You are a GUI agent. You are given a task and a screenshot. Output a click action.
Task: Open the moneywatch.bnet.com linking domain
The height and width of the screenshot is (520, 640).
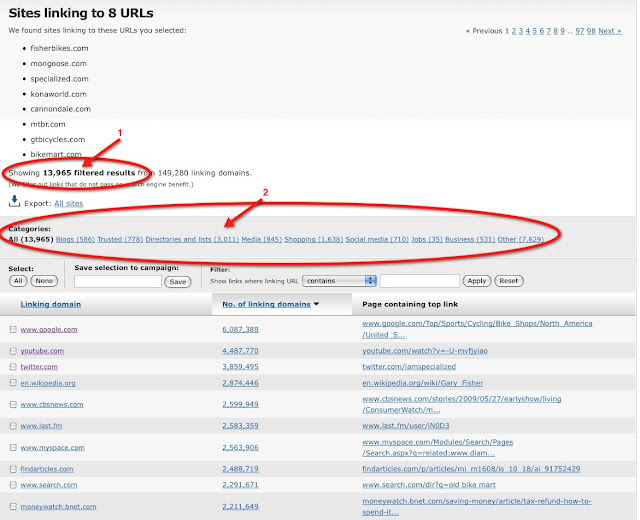pos(58,507)
